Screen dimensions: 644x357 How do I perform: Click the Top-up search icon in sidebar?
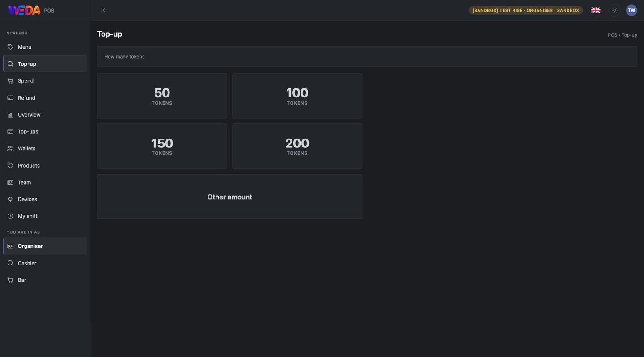pos(10,64)
